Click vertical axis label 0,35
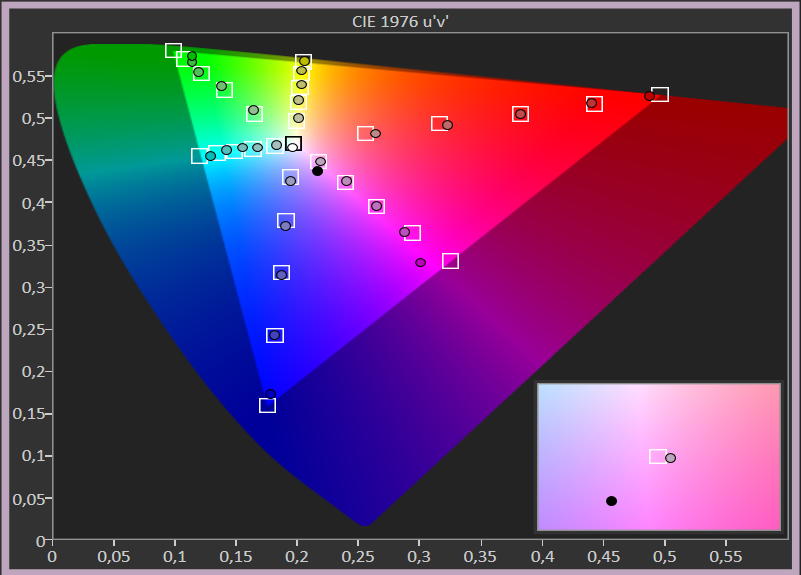Image resolution: width=801 pixels, height=575 pixels. tap(27, 245)
